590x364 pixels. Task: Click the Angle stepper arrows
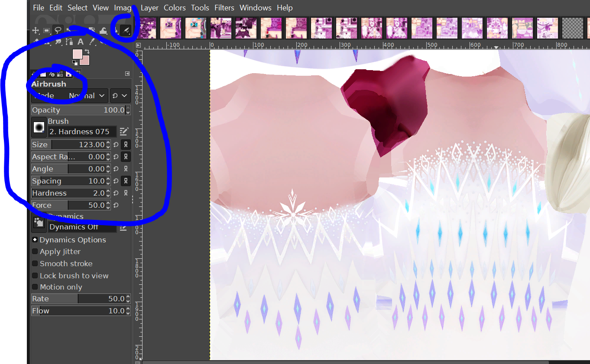pos(108,169)
